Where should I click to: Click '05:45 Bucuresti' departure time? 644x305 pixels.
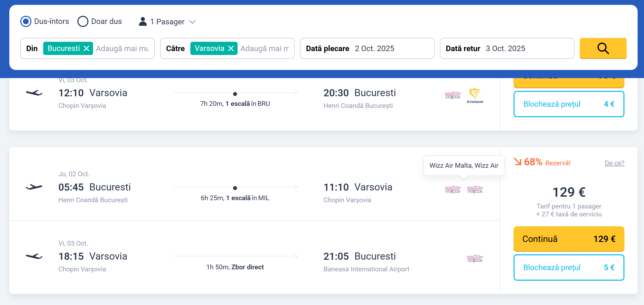pos(94,187)
